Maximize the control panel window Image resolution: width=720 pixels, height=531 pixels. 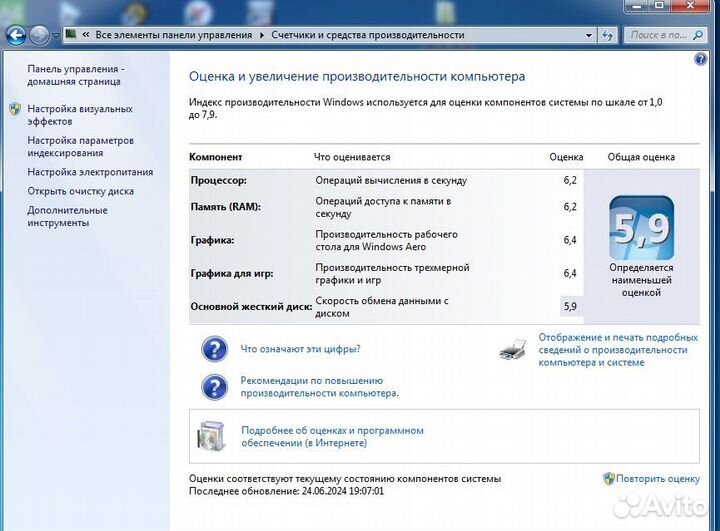click(x=659, y=6)
